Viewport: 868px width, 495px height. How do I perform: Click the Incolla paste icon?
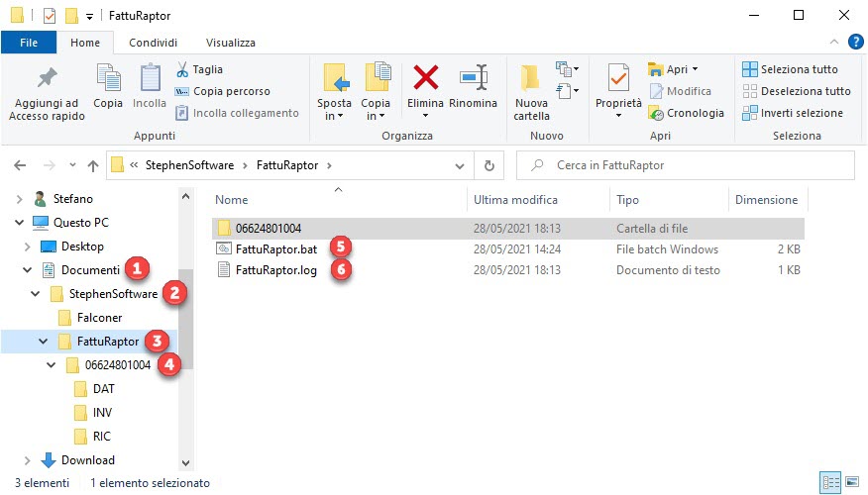(x=150, y=86)
